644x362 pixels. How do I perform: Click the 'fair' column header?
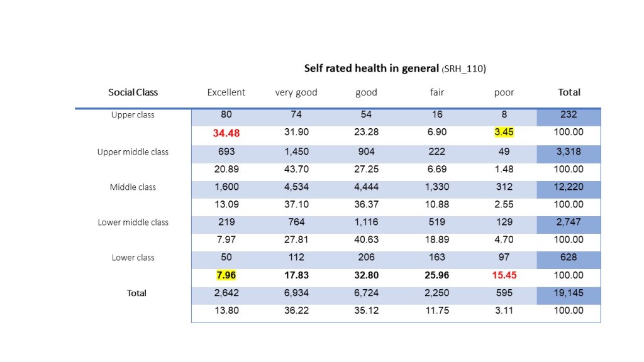437,92
